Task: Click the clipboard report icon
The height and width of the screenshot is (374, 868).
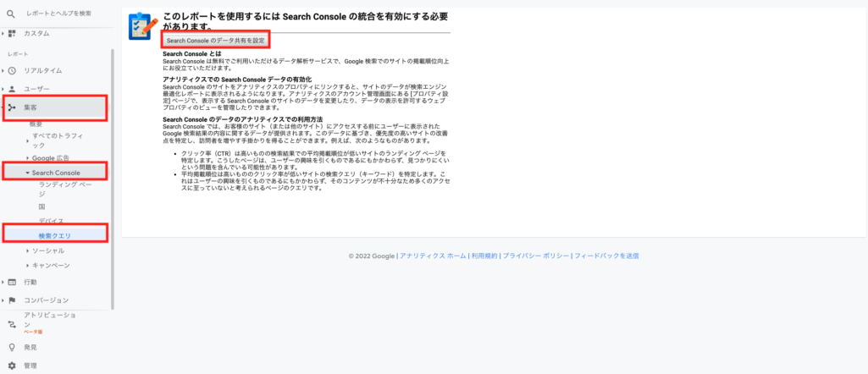Action: 143,26
